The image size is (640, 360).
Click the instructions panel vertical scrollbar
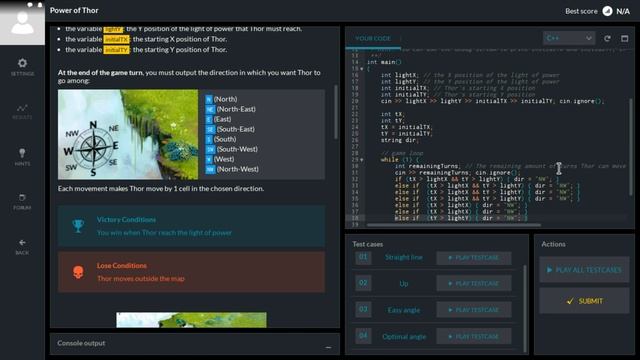[x=336, y=112]
